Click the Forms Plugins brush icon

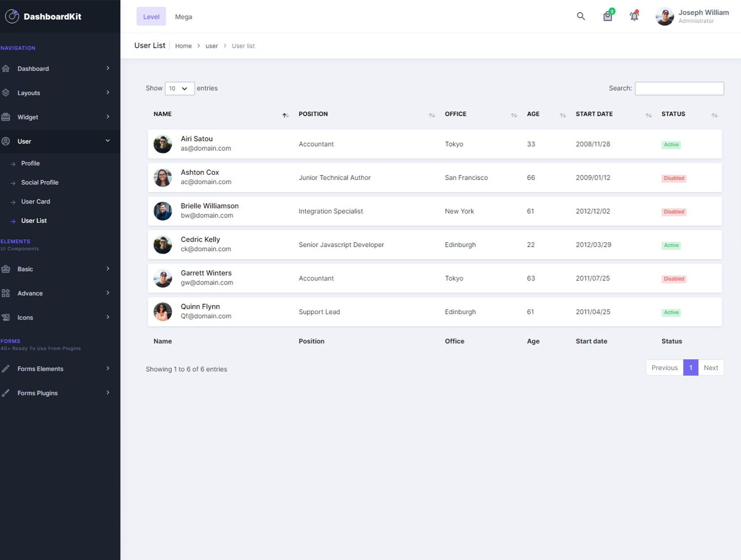(x=6, y=393)
